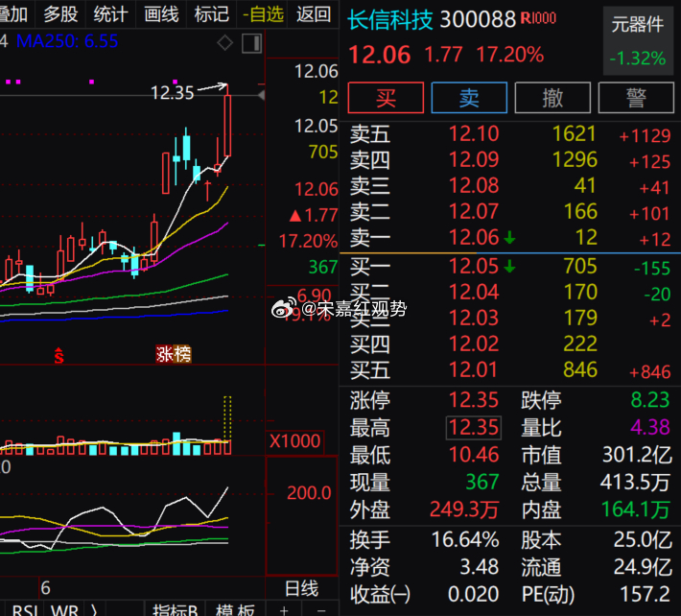The image size is (681, 616).
Task: Open the 统计 statistics menu
Action: 110,14
